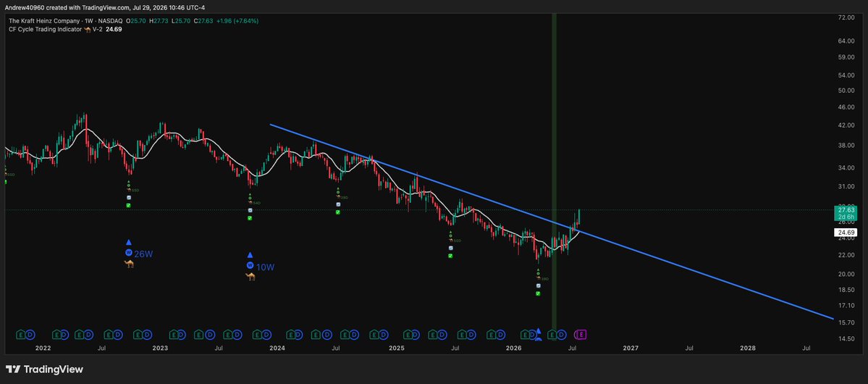
Task: Click the 64.00 price axis label
Action: tap(846, 41)
